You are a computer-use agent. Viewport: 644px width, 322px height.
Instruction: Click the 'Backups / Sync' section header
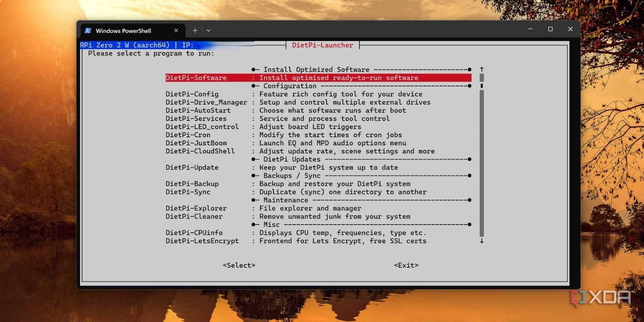click(292, 175)
